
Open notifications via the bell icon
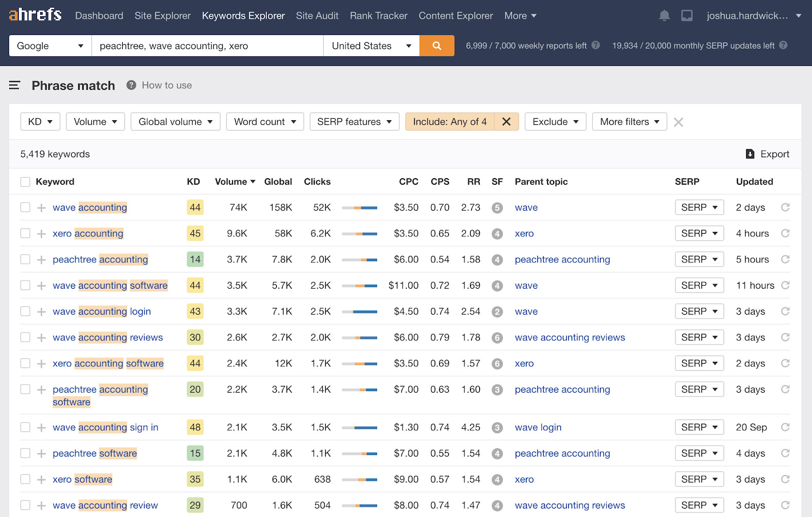pyautogui.click(x=664, y=15)
